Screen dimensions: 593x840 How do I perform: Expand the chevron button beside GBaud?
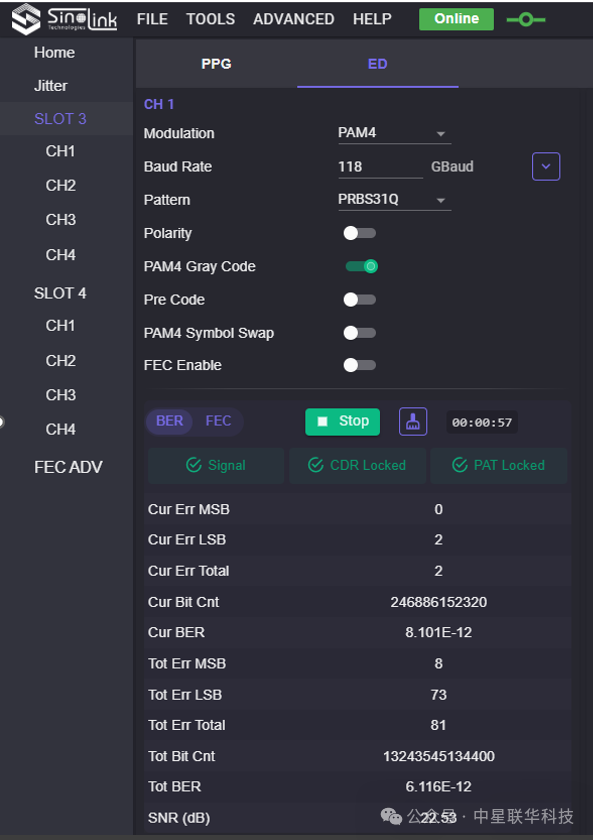546,167
